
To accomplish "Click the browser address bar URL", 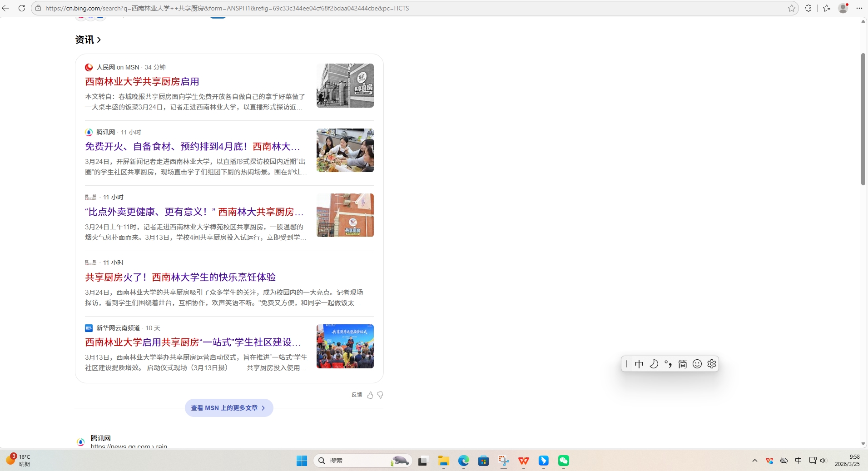I will coord(227,8).
